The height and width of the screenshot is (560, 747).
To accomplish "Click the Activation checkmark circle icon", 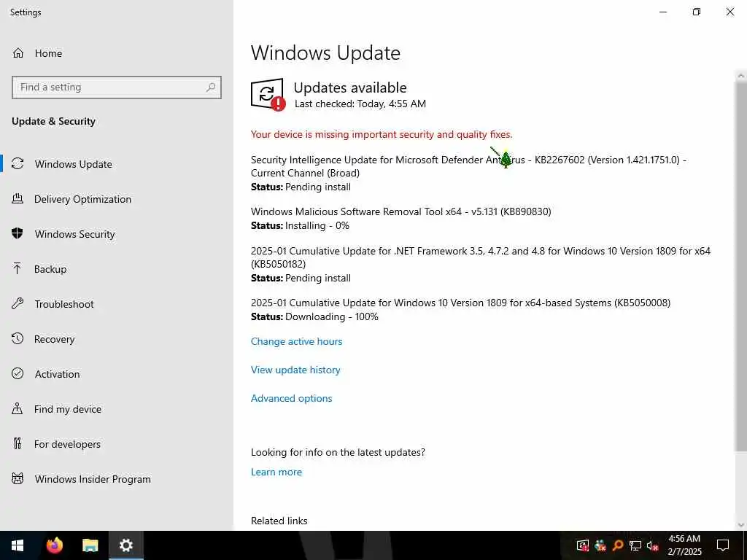I will click(x=18, y=374).
